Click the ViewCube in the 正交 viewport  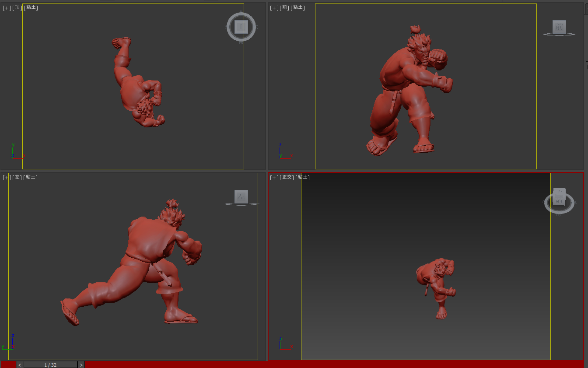pos(559,196)
